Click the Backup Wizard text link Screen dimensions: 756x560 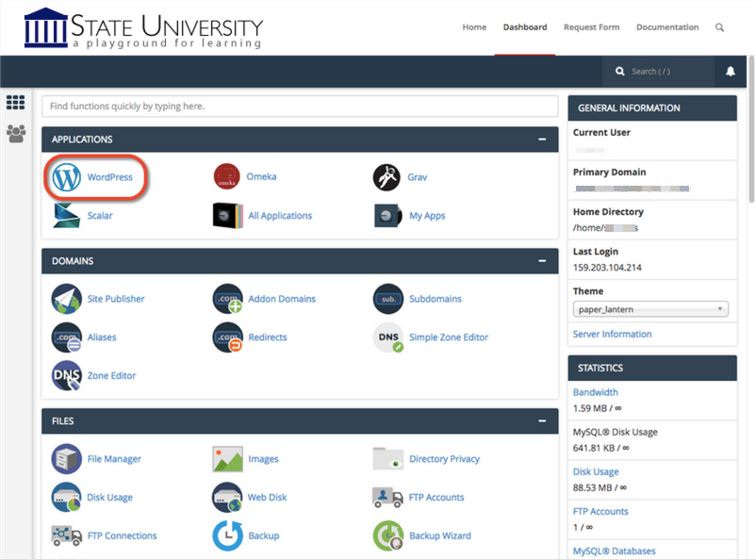point(440,535)
